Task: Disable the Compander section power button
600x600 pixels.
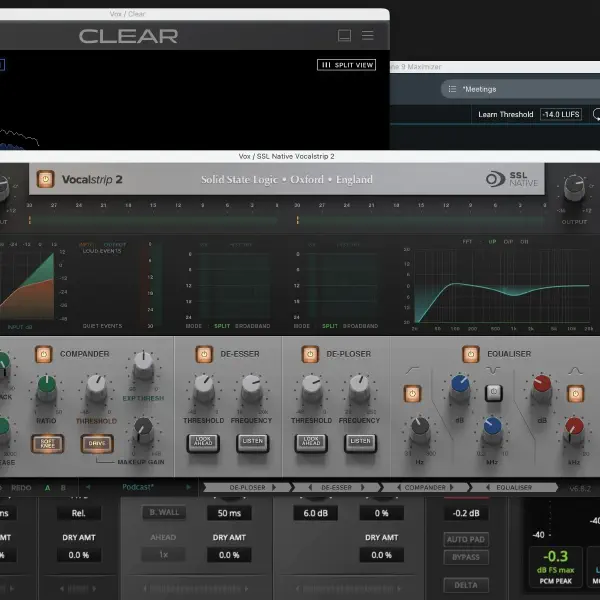Action: (x=43, y=354)
